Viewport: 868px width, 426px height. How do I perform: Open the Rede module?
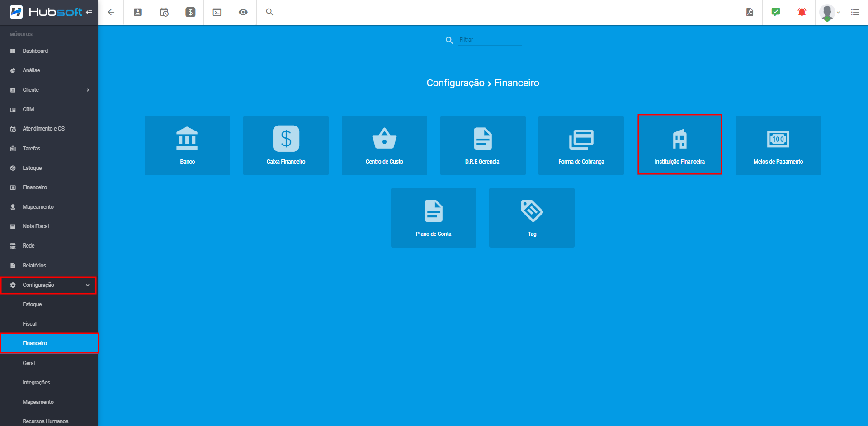tap(49, 246)
